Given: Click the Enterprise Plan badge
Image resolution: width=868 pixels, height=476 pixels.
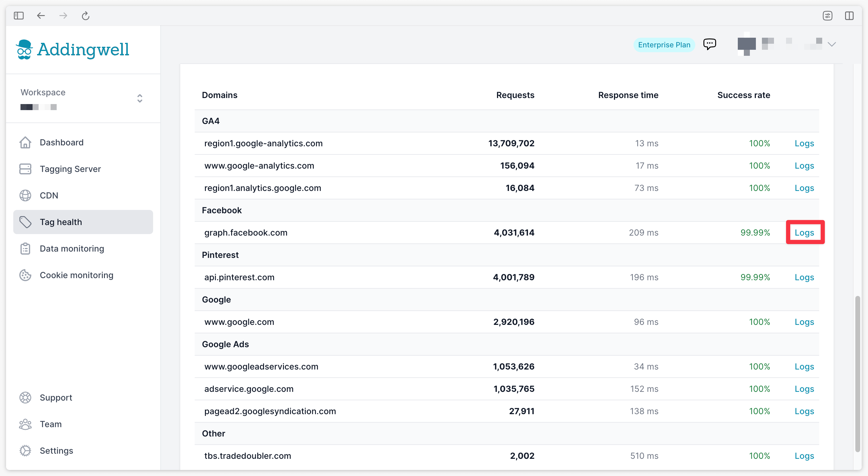Looking at the screenshot, I should click(664, 45).
